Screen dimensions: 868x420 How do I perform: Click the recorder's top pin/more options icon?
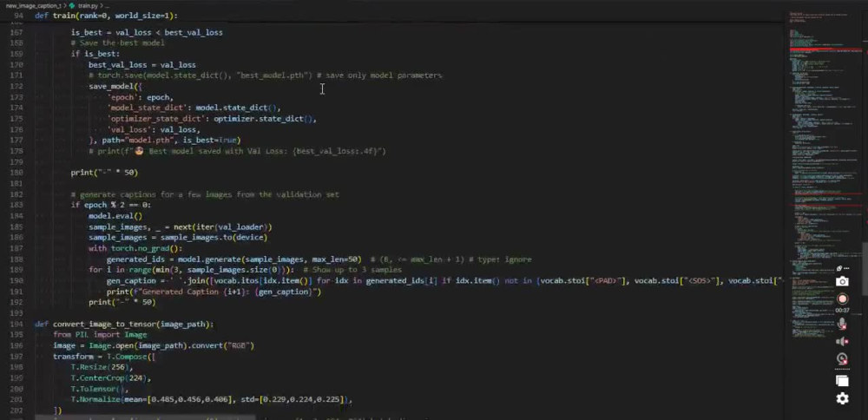point(843,268)
